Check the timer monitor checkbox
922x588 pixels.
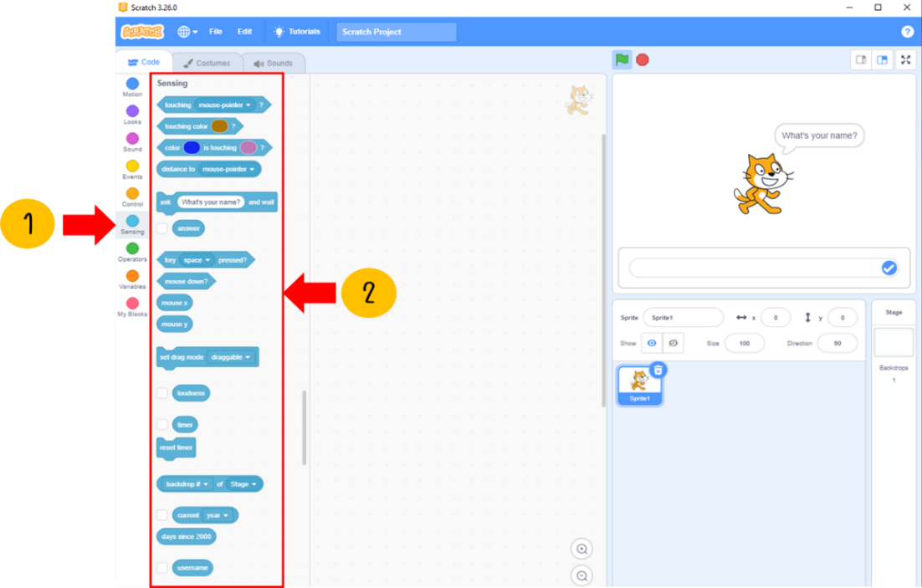(x=162, y=425)
